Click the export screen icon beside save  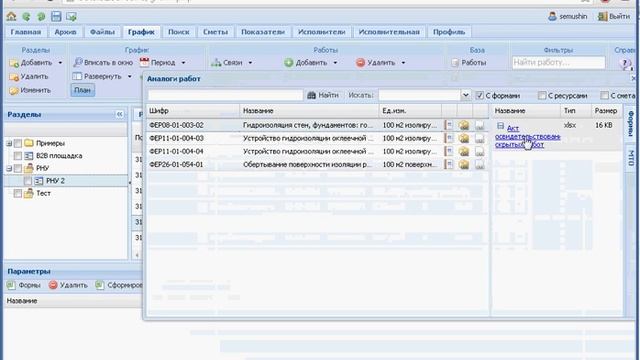71,17
